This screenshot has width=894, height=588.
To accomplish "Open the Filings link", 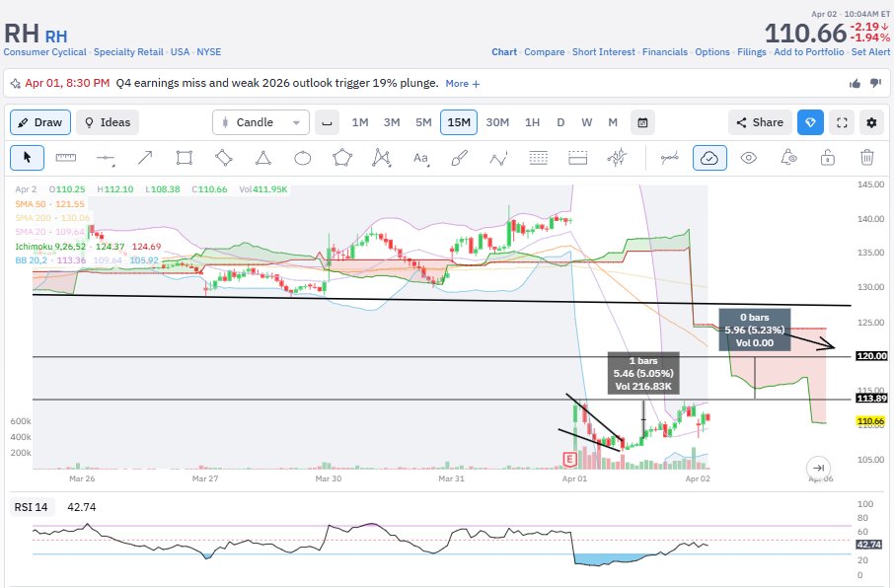I will [752, 52].
